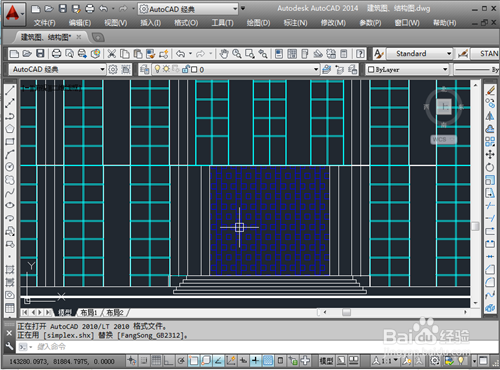Insert a Table from draw toolbar
The width and height of the screenshot is (500, 370).
[10, 308]
